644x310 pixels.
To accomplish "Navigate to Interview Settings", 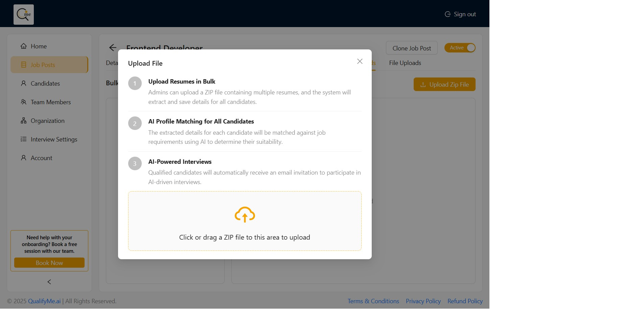I will click(54, 139).
